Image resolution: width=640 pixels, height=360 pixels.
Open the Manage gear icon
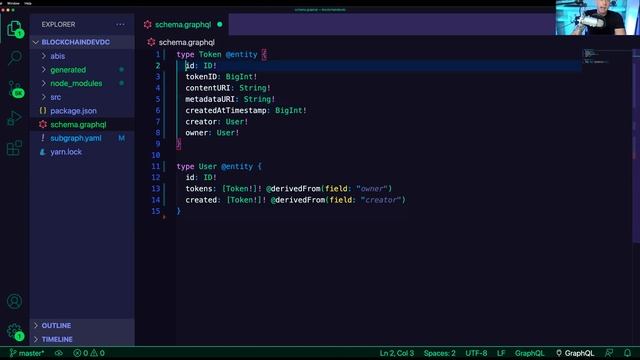(15, 331)
